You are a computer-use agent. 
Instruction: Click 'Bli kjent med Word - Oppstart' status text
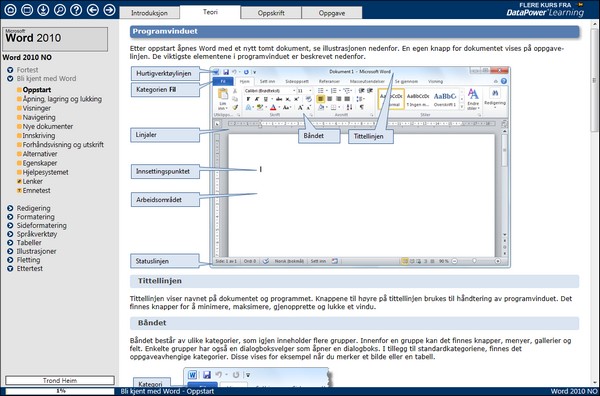point(167,391)
